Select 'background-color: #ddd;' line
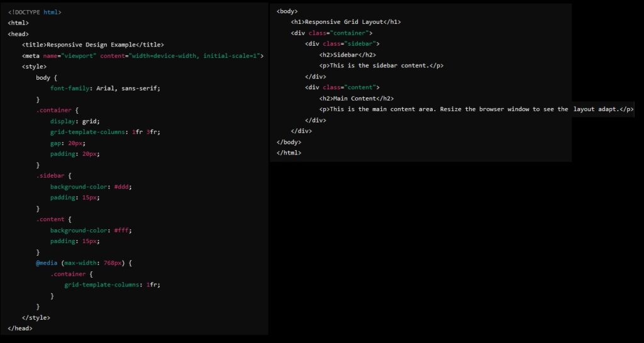Viewport: 644px width, 343px height. click(91, 187)
